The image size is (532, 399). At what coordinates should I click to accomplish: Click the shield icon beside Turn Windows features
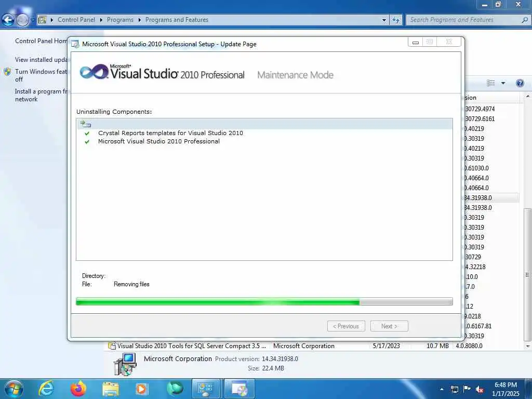7,72
